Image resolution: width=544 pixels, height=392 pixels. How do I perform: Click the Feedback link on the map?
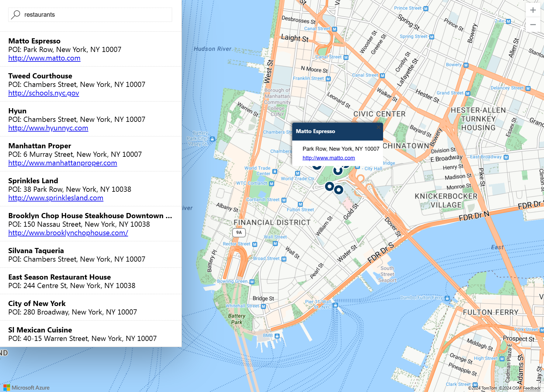click(532, 388)
